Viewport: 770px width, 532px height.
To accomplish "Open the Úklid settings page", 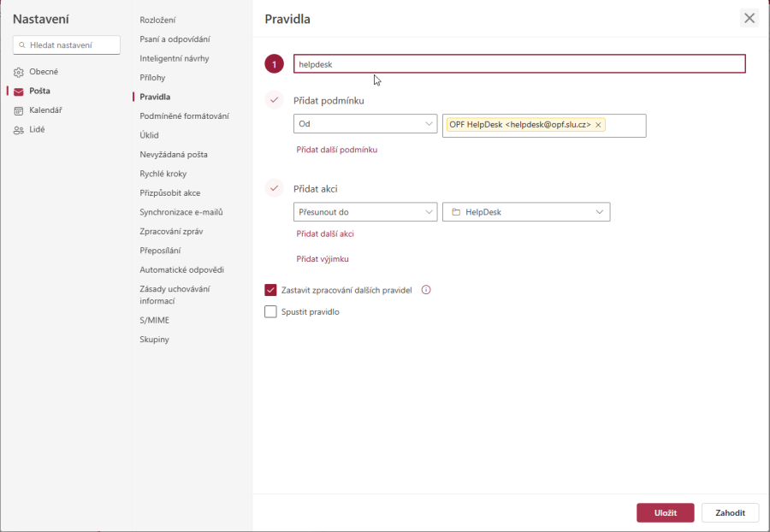I will (x=149, y=135).
